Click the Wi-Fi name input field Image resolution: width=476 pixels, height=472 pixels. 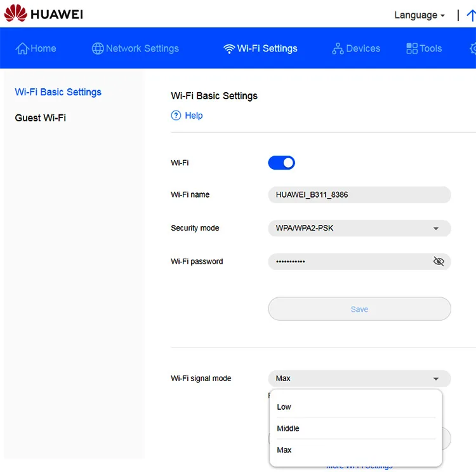coord(359,195)
